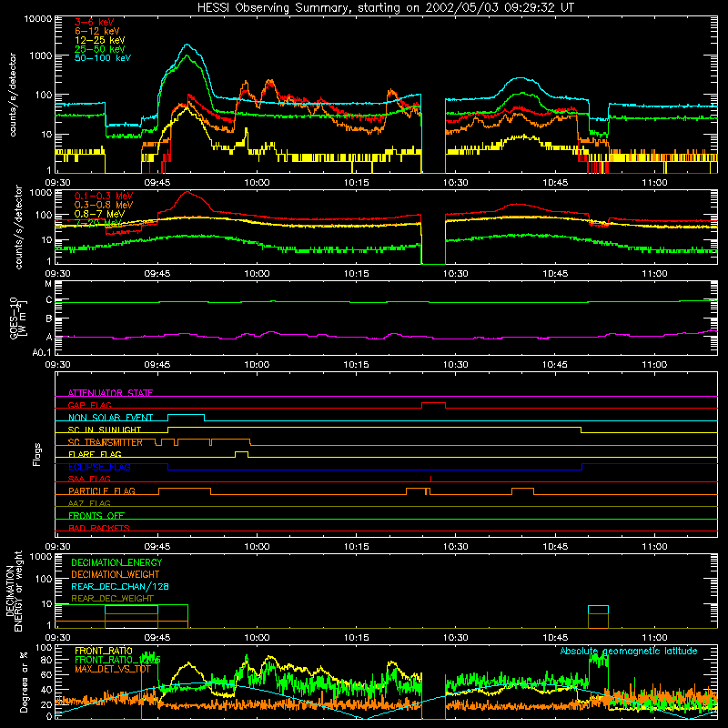The image size is (728, 728).
Task: Click the yellow 0.8-7 MeV legend label
Action: [x=99, y=214]
